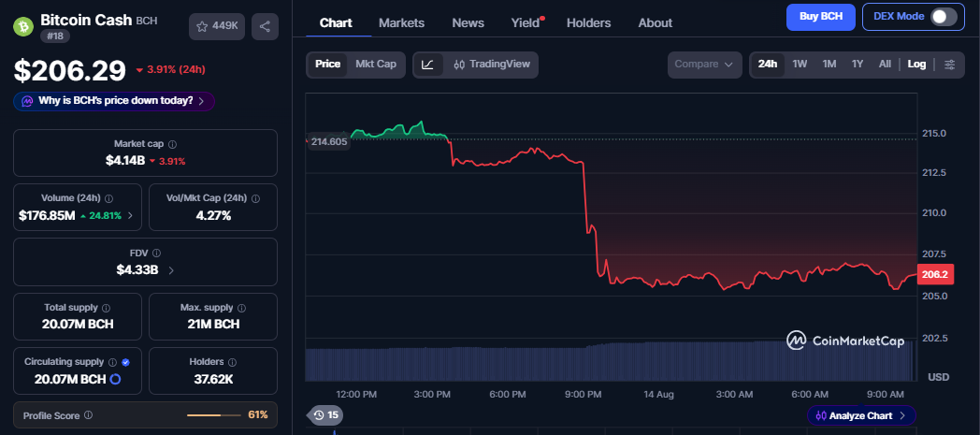Expand Volume (24h) details chevron
Screen dimensions: 980x435
coord(130,215)
